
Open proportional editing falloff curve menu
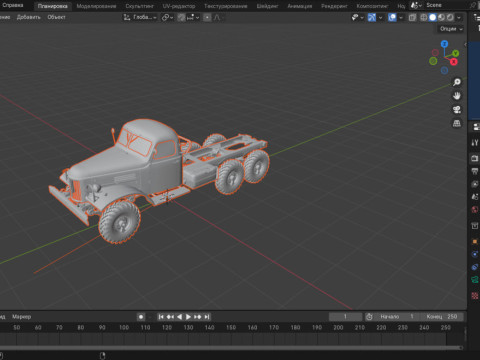coord(217,17)
